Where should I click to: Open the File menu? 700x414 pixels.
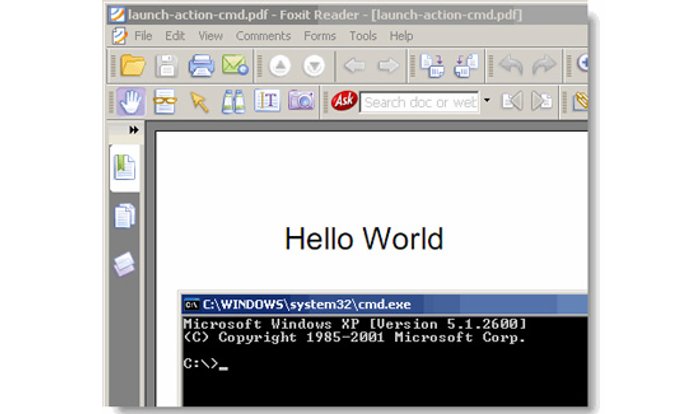coord(143,36)
